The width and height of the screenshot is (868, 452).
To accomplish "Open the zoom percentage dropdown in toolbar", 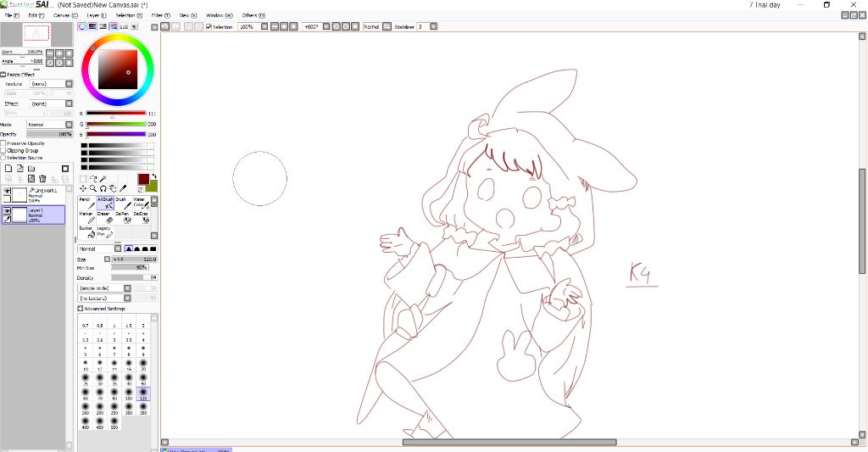I will click(x=264, y=26).
